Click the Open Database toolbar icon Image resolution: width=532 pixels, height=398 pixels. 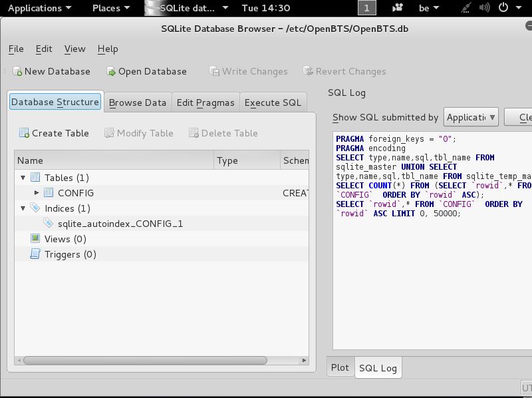point(111,71)
